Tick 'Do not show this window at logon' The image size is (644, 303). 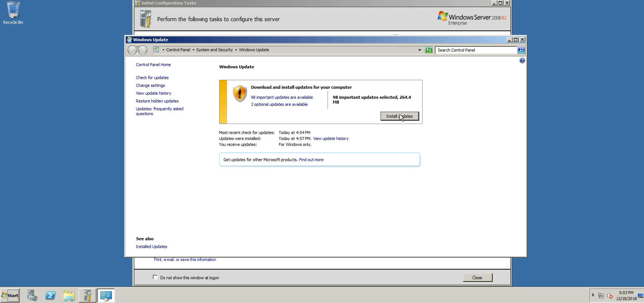[x=155, y=277]
